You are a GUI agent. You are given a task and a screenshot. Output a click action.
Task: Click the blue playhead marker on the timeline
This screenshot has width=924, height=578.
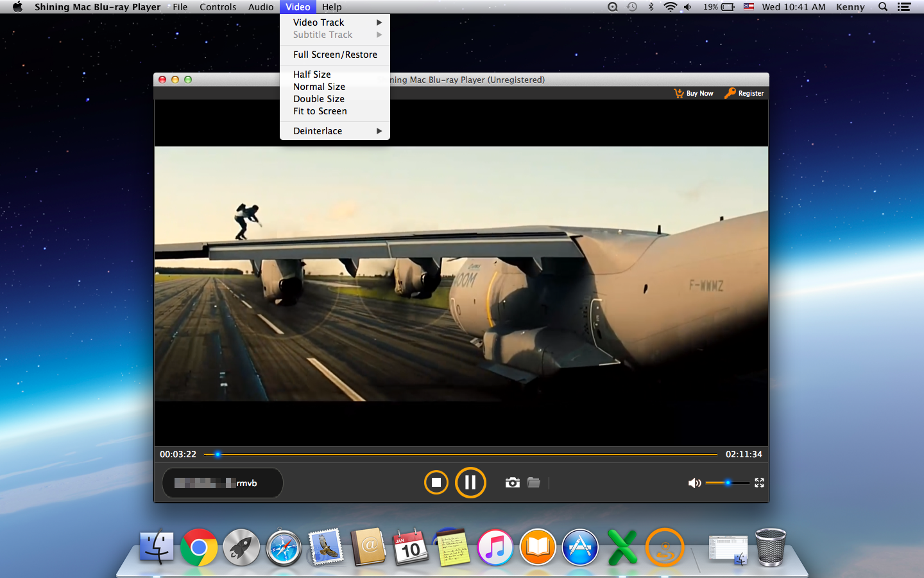click(x=218, y=454)
